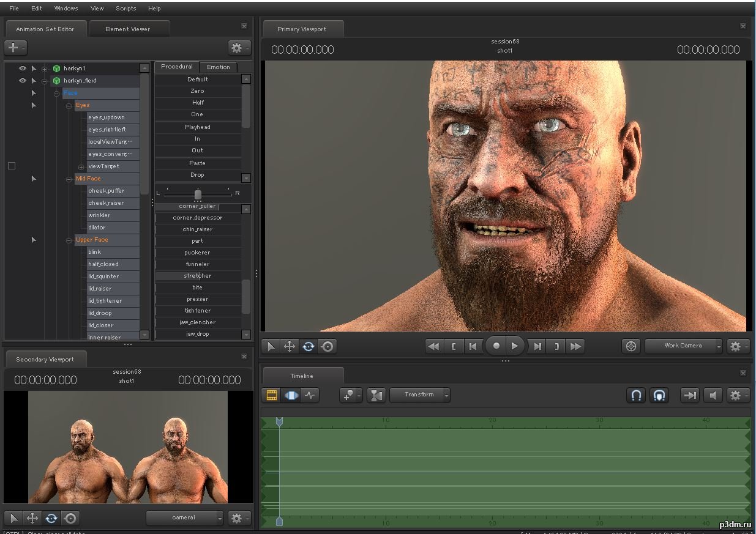756x534 pixels.
Task: Select the move tool in primary viewport
Action: click(x=290, y=346)
